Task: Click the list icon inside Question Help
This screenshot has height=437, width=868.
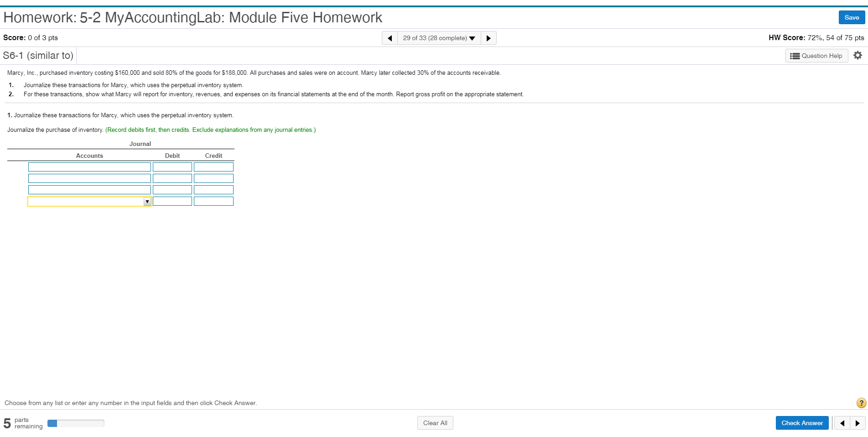Action: coord(795,55)
